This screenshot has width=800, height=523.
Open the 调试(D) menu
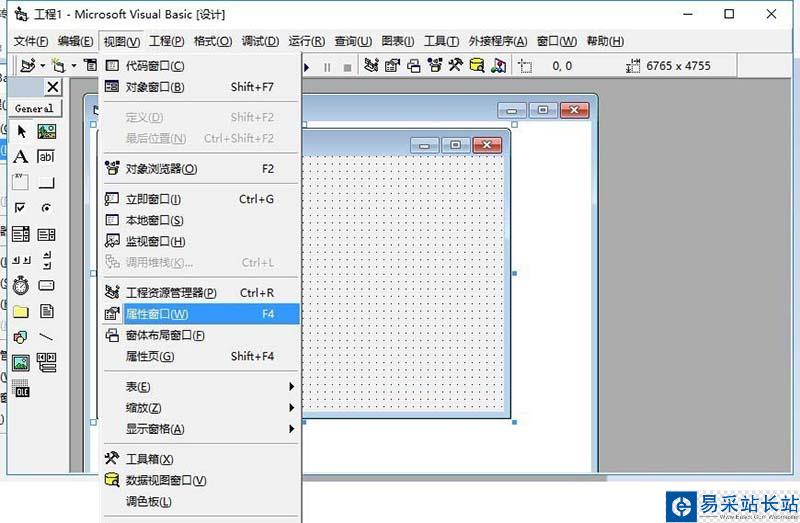260,41
